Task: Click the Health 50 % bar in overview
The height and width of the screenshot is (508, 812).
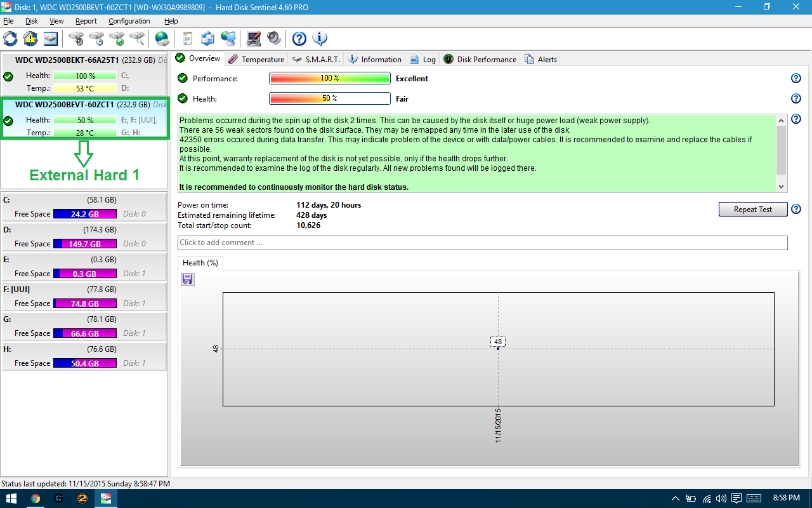Action: pos(330,99)
